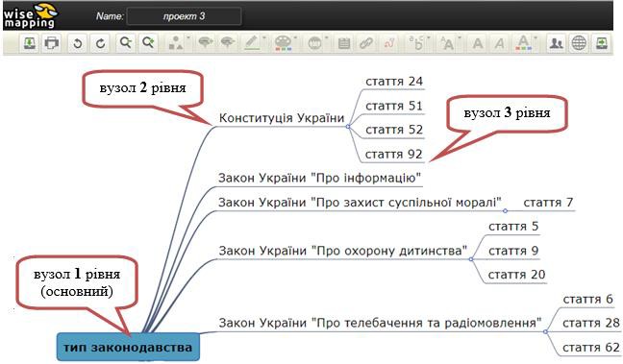Select "Про телебачення та радіомовлення" law node
This screenshot has width=623, height=364.
tap(380, 323)
